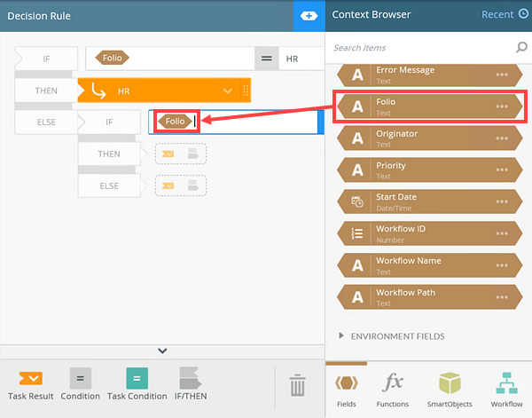Viewport: 532px width, 418px height.
Task: Click the trash delete icon
Action: 298,385
